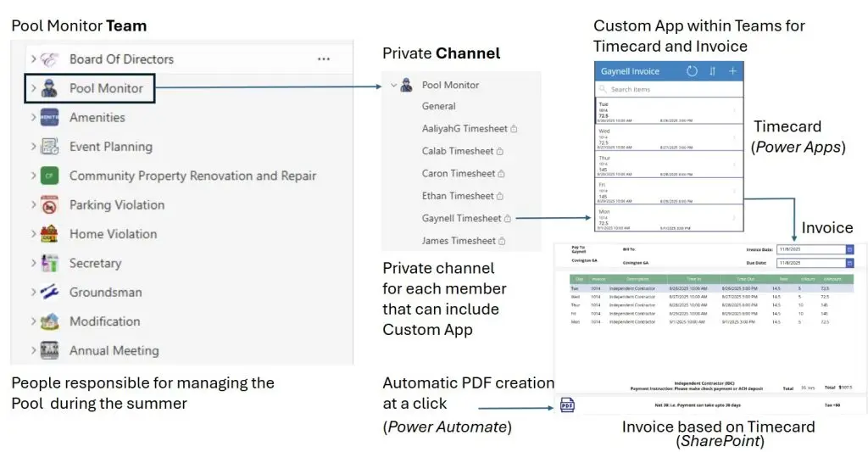Open the James Timesheet channel

459,241
